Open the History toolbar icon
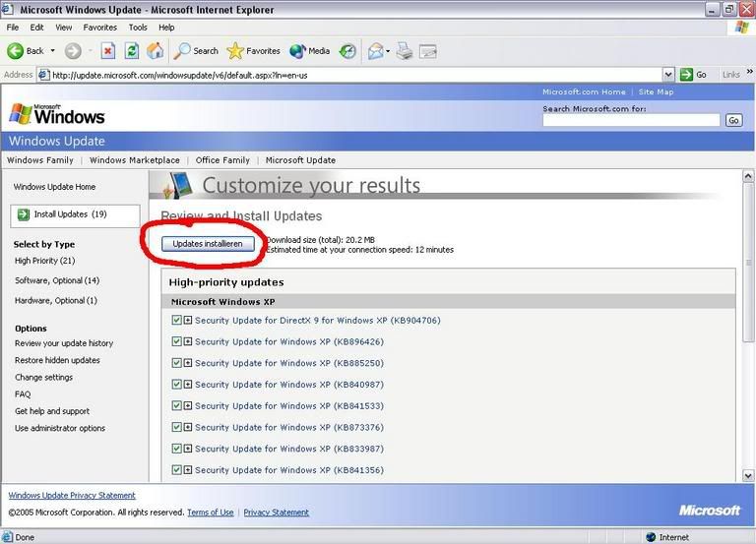This screenshot has width=756, height=544. (347, 50)
